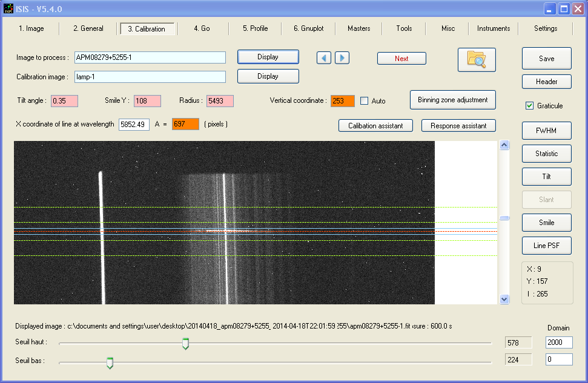
Task: Launch the Response assistant
Action: [x=458, y=126]
